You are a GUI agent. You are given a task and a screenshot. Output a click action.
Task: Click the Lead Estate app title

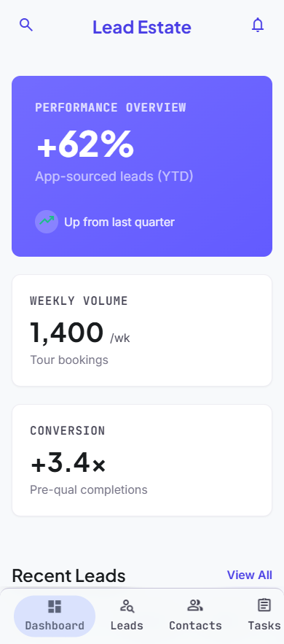click(x=142, y=27)
